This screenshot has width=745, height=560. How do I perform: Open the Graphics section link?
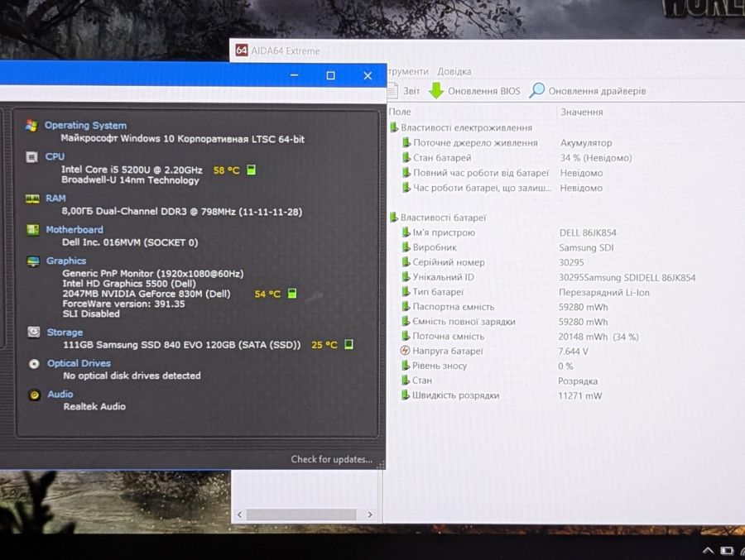tap(66, 261)
